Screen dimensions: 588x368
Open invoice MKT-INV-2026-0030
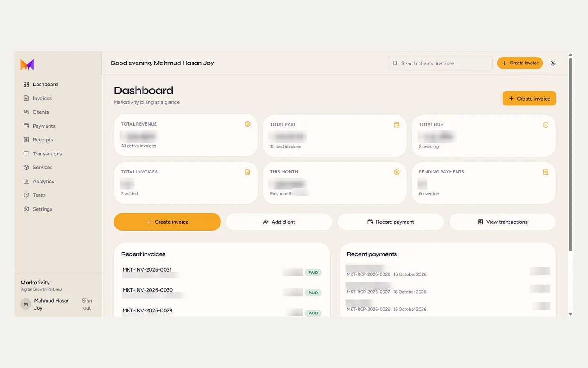click(147, 290)
